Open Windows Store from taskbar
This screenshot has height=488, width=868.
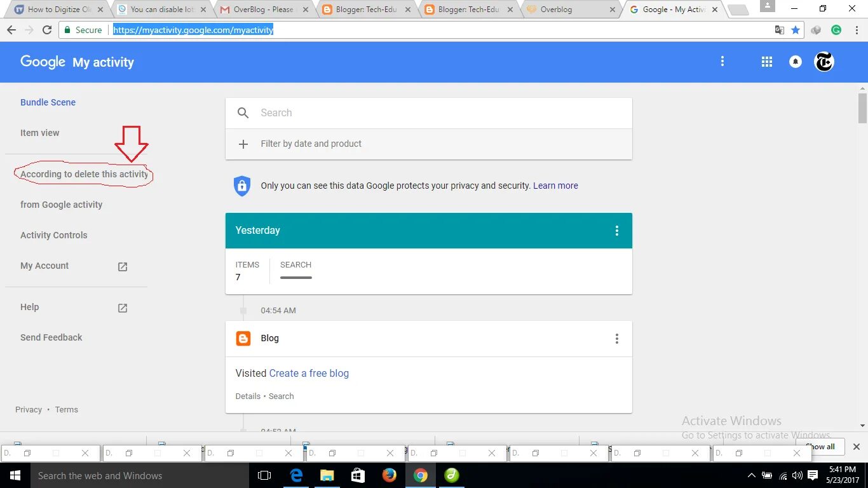pos(358,475)
